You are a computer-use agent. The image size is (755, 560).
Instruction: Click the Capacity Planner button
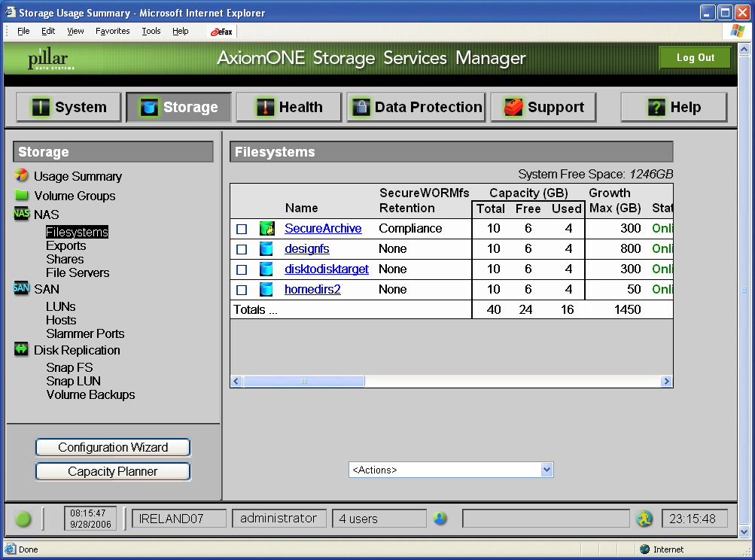tap(113, 471)
